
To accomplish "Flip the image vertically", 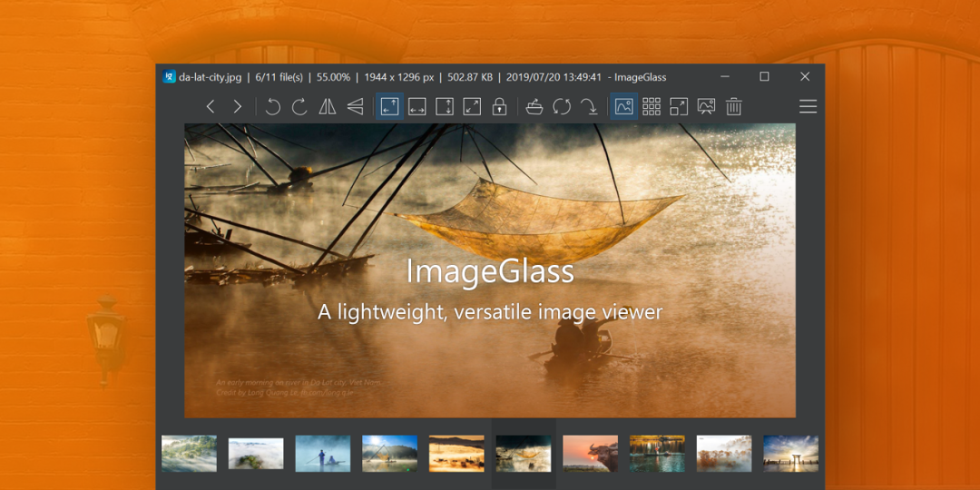I will [x=355, y=107].
